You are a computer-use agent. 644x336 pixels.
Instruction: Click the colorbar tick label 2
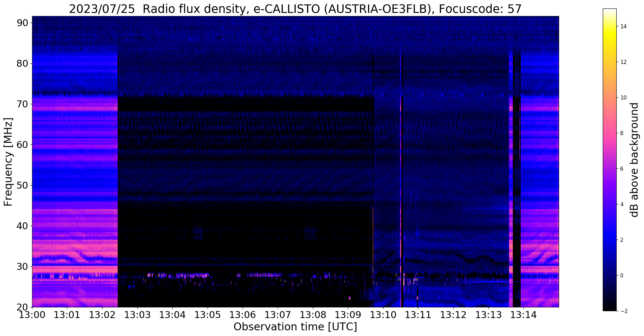tap(621, 240)
